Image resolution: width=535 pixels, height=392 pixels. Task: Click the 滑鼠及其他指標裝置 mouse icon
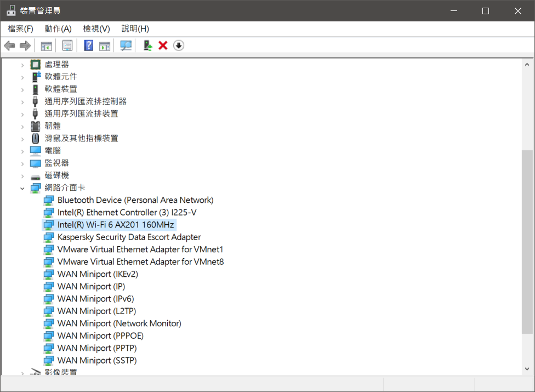(36, 139)
